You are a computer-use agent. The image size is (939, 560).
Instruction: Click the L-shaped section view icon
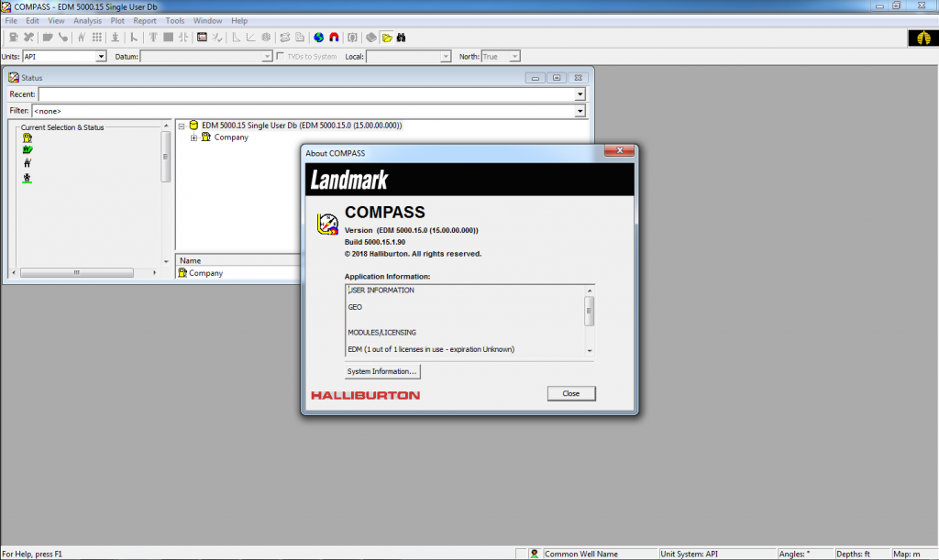pos(236,38)
